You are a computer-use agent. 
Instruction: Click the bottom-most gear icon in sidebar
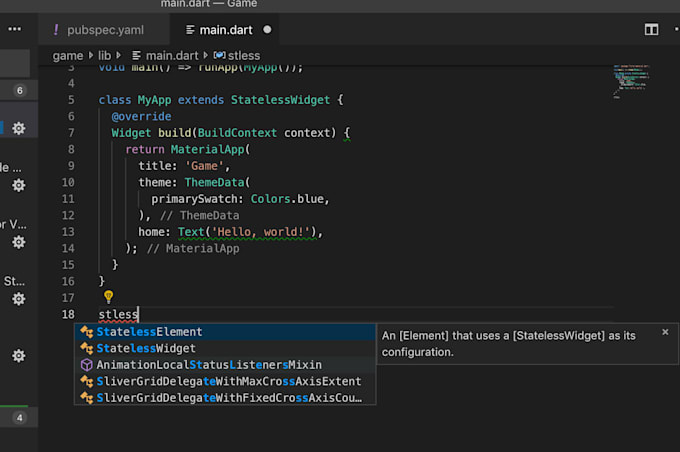click(19, 356)
